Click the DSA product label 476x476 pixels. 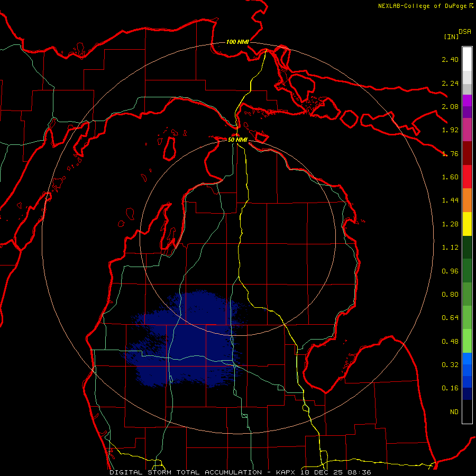(465, 32)
